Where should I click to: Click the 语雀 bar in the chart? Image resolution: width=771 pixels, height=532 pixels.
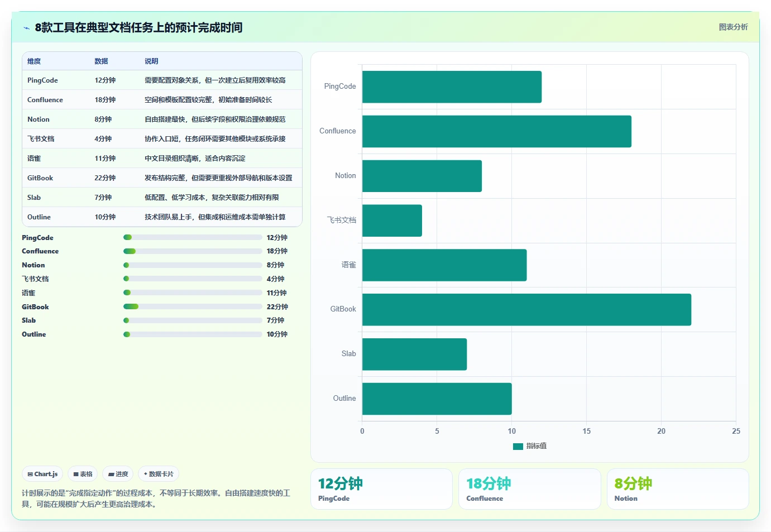444,265
